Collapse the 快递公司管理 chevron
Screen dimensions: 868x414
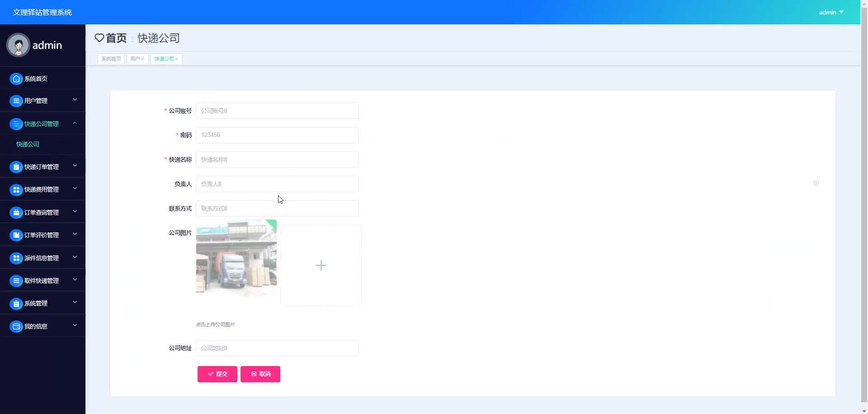pyautogui.click(x=75, y=123)
